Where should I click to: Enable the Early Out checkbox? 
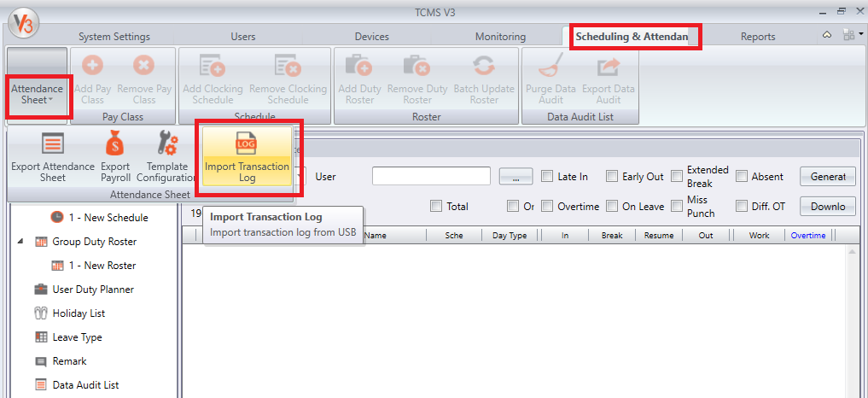tap(612, 176)
